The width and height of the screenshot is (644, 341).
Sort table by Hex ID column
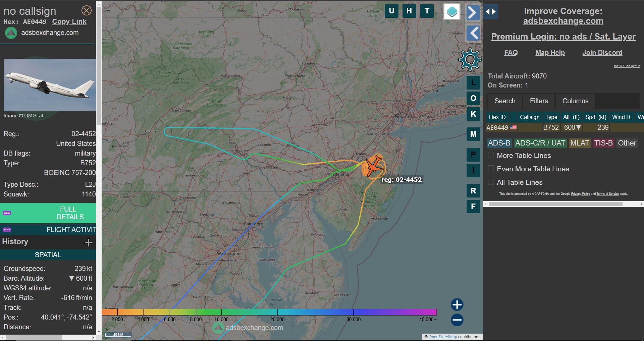click(497, 117)
